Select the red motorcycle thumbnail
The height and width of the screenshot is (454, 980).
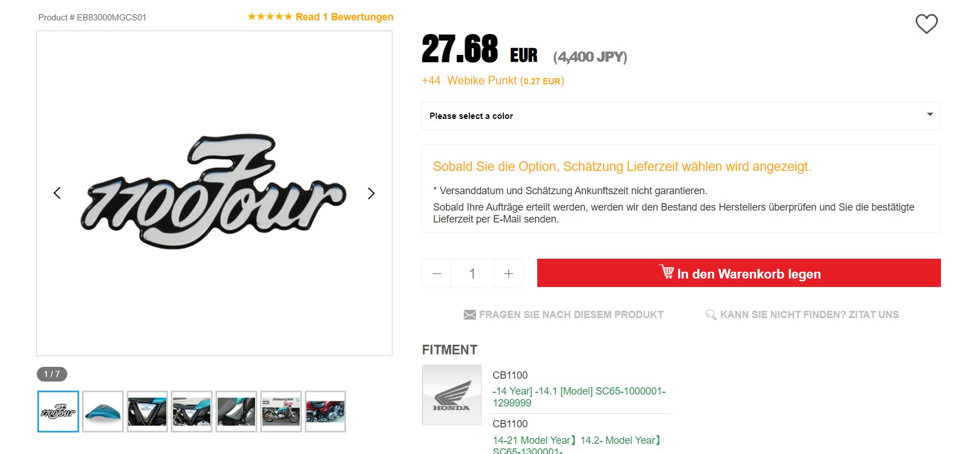click(x=325, y=412)
